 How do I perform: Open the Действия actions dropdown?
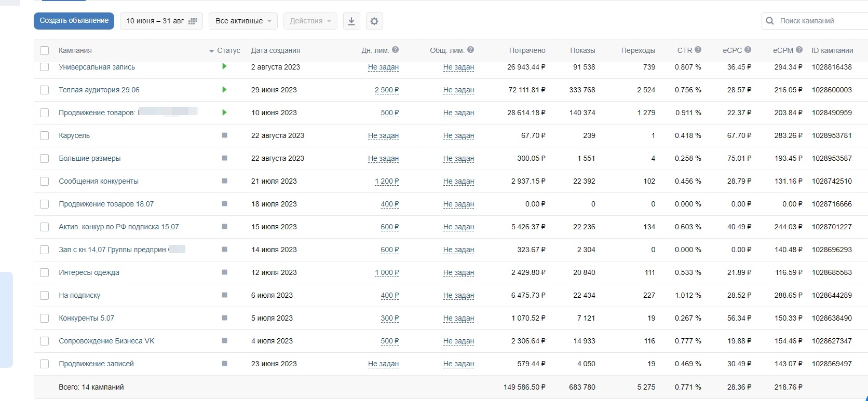(x=310, y=21)
